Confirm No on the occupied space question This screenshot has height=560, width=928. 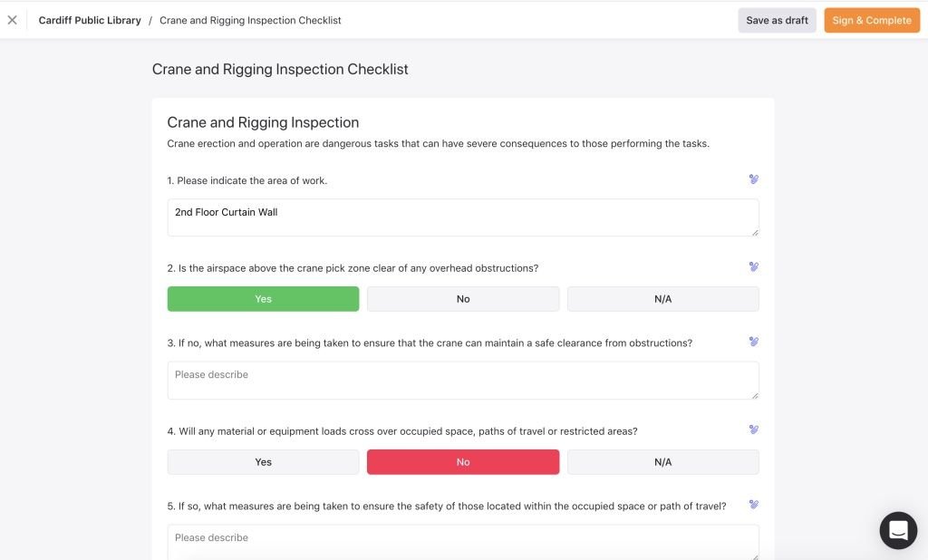click(463, 461)
